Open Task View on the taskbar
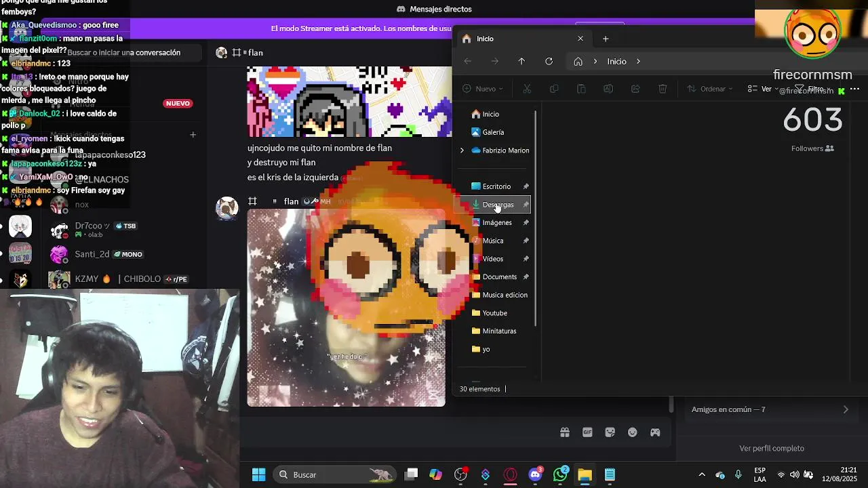The image size is (868, 488). pyautogui.click(x=411, y=474)
